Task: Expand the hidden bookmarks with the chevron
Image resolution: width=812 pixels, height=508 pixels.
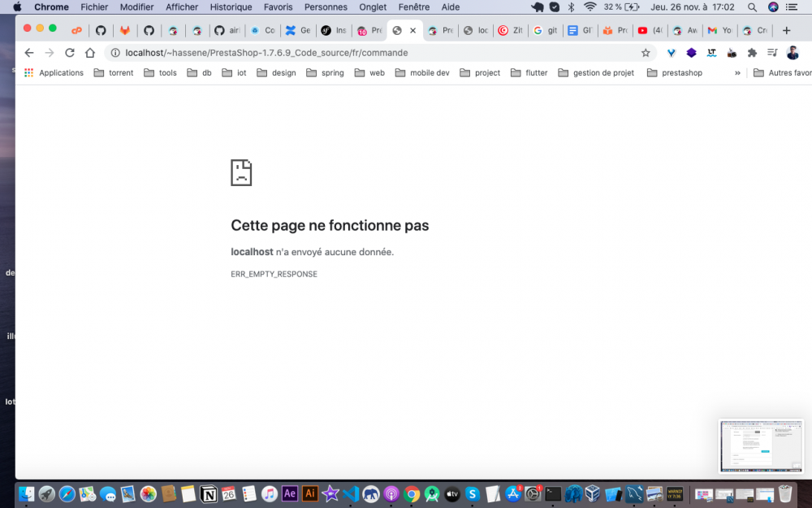Action: (737, 72)
